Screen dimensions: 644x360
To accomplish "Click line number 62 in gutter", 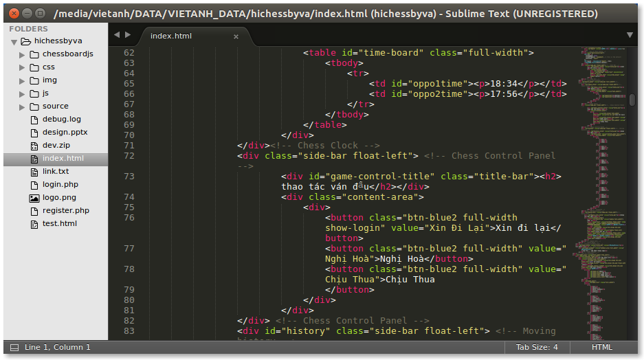I will tap(129, 53).
